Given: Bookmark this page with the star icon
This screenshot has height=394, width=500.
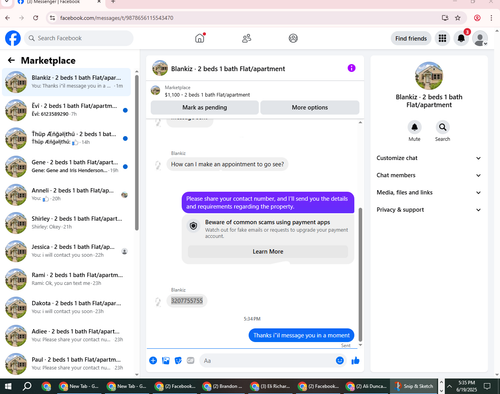Looking at the screenshot, I should click(x=458, y=18).
